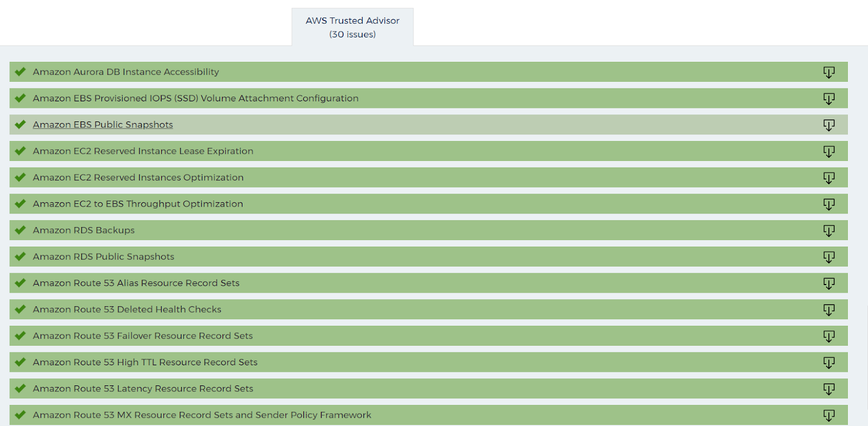Viewport: 868px width, 426px height.
Task: Select Amazon Route 53 Latency Resource Record Sets text
Action: (x=143, y=388)
